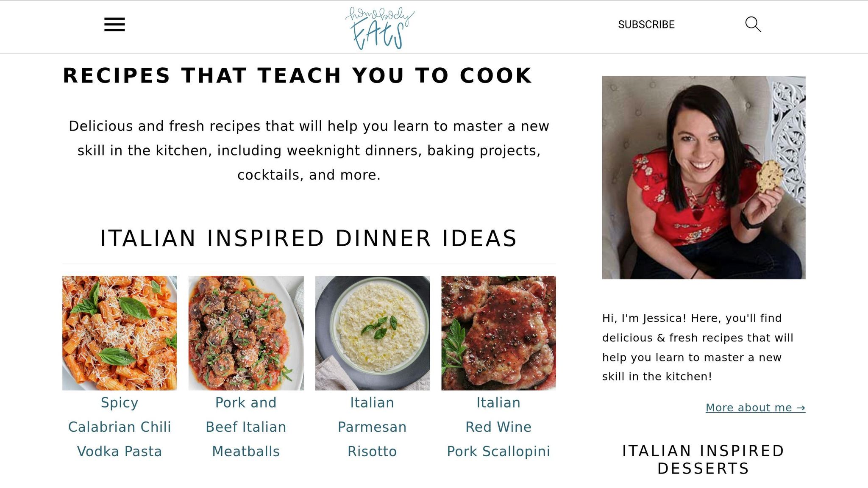
Task: Follow the More about me link
Action: [755, 408]
